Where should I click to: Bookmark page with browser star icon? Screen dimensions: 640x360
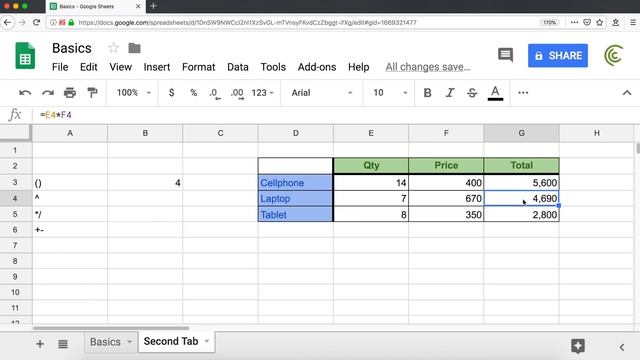(599, 22)
